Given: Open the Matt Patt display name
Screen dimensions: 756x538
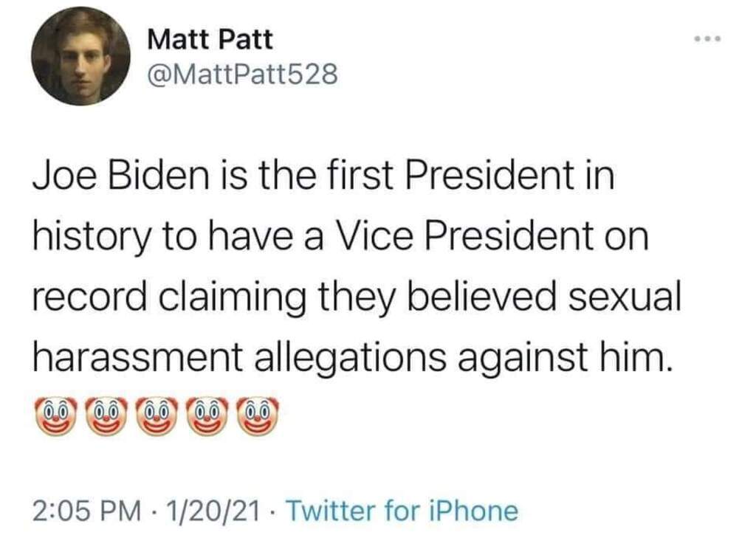Looking at the screenshot, I should pyautogui.click(x=210, y=39).
